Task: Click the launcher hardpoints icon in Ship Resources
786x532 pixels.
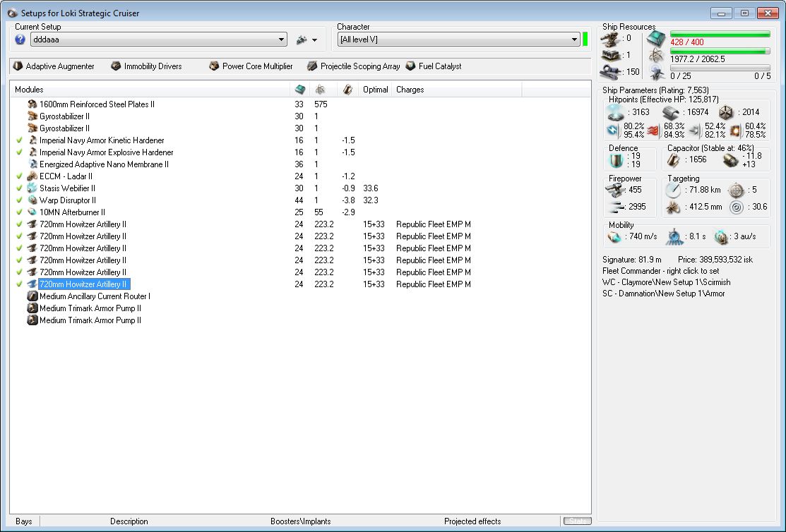Action: click(x=611, y=55)
